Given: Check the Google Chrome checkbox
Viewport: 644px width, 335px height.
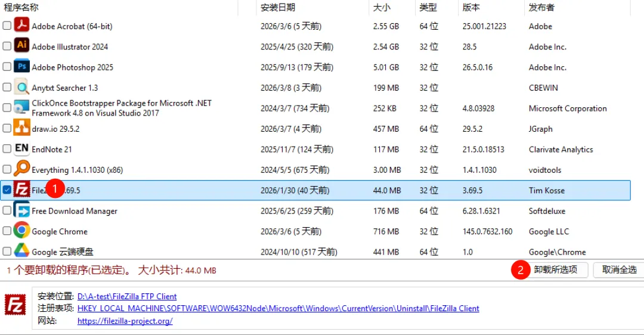Looking at the screenshot, I should (x=7, y=231).
